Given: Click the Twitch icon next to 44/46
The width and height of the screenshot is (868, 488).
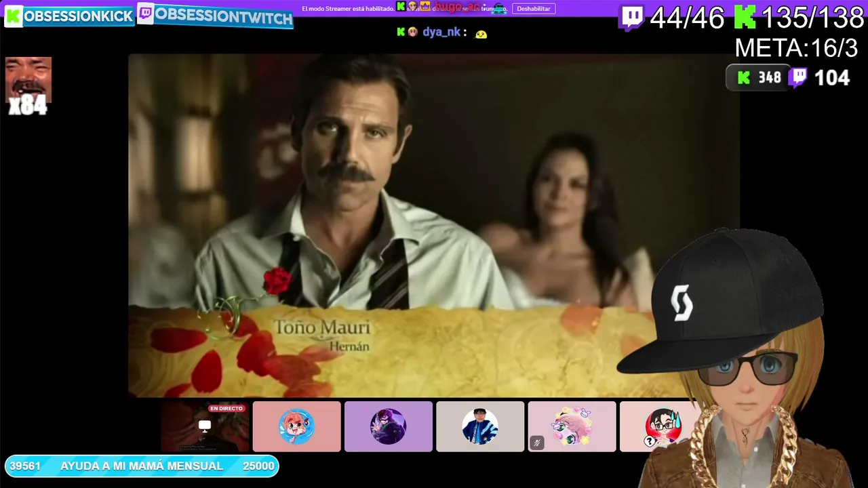Looking at the screenshot, I should pos(631,18).
